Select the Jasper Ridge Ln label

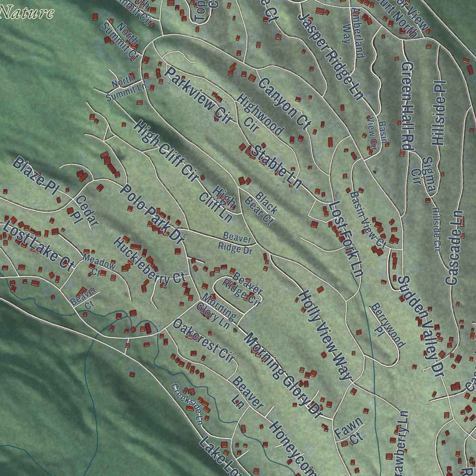point(330,56)
